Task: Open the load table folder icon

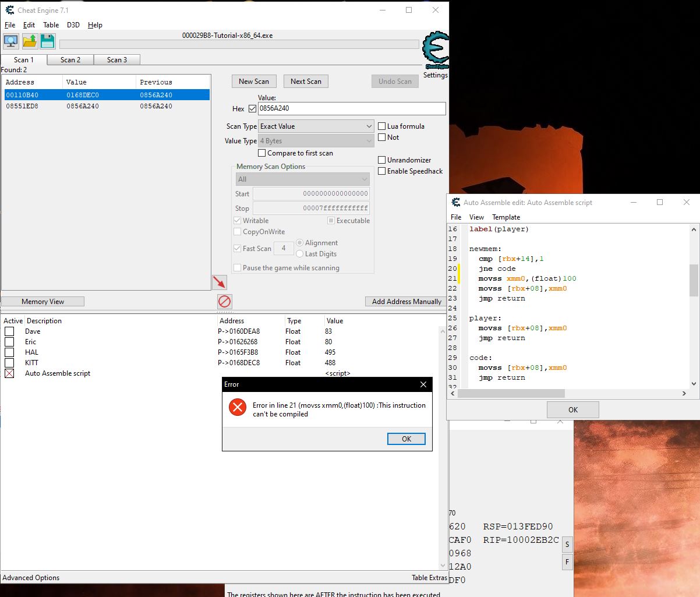Action: coord(29,41)
